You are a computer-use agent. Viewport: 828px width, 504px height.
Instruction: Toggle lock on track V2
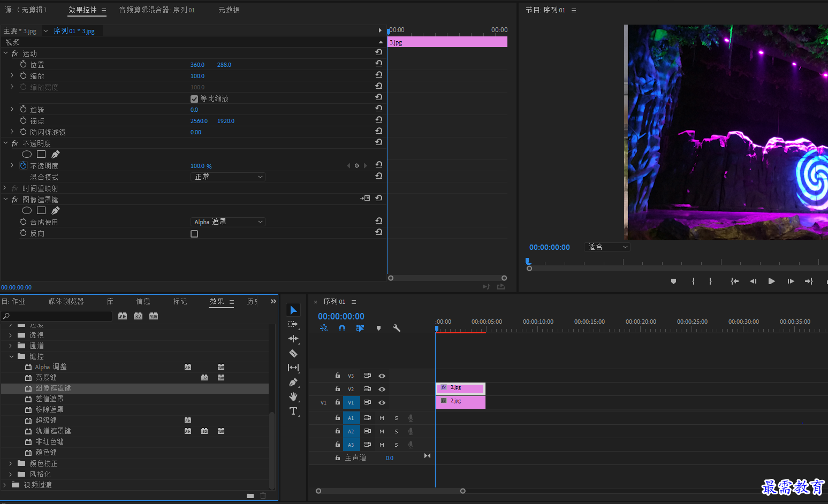(338, 389)
